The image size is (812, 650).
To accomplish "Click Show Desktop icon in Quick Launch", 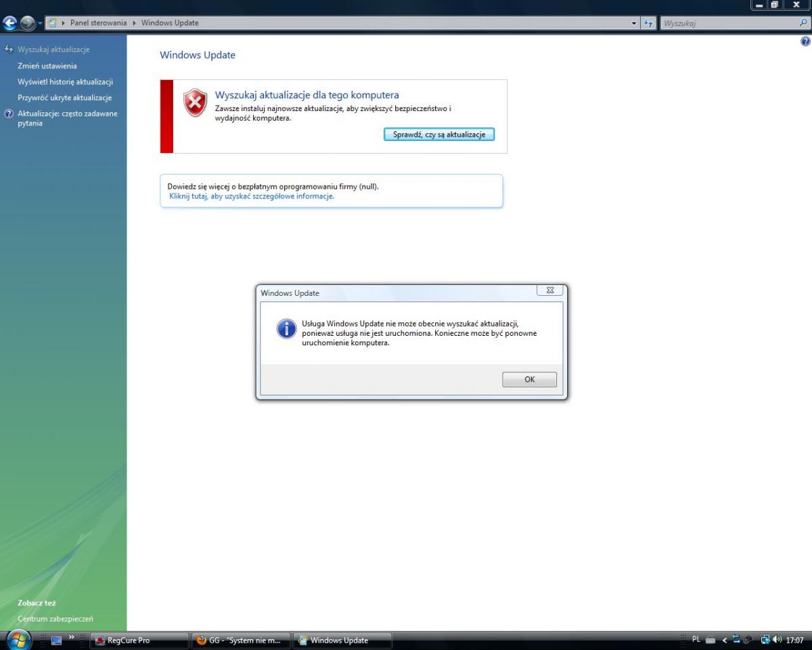I will pyautogui.click(x=57, y=641).
